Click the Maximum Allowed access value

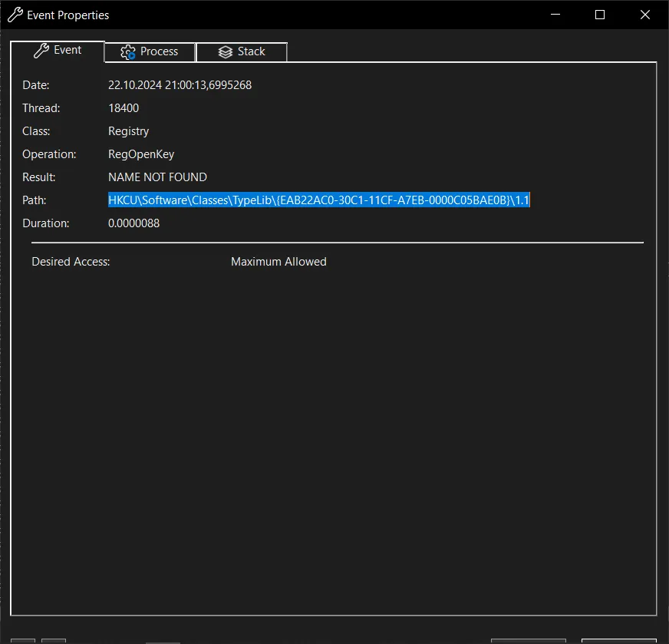coord(278,262)
